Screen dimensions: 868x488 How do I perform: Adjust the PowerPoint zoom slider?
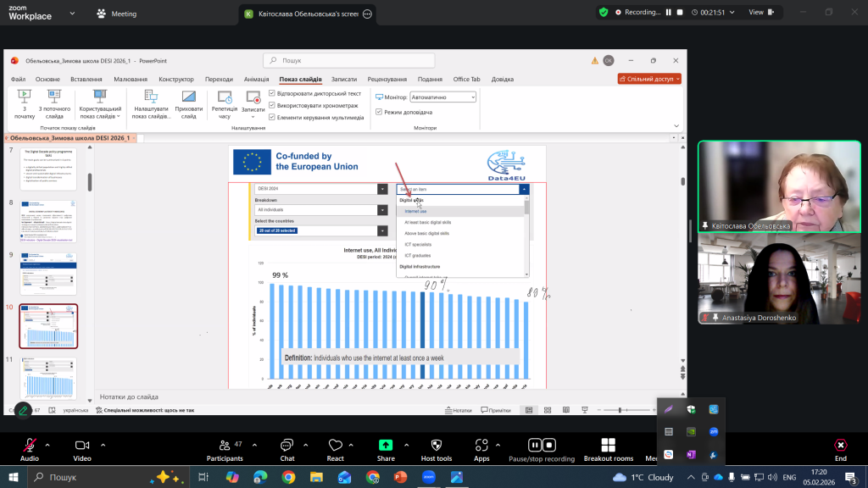click(x=620, y=410)
